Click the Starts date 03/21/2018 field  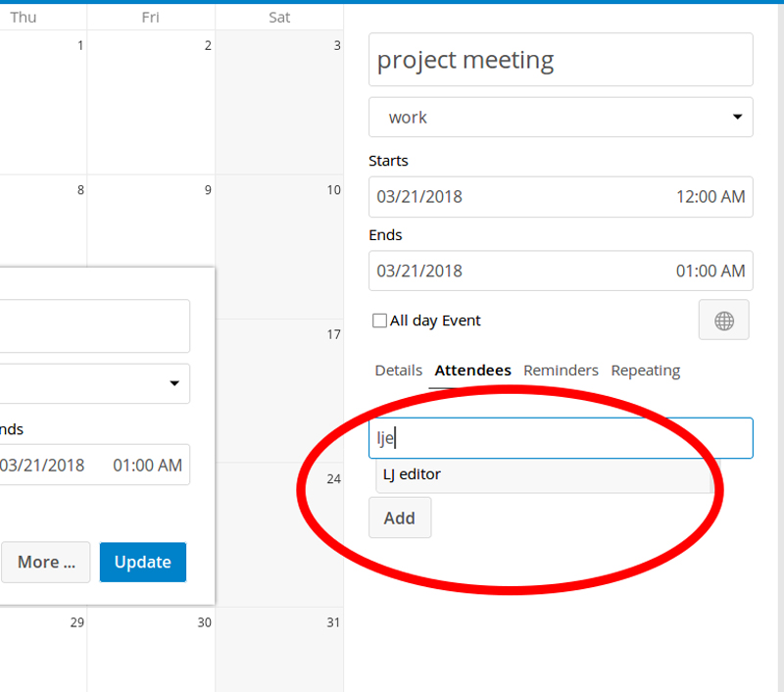pyautogui.click(x=421, y=196)
